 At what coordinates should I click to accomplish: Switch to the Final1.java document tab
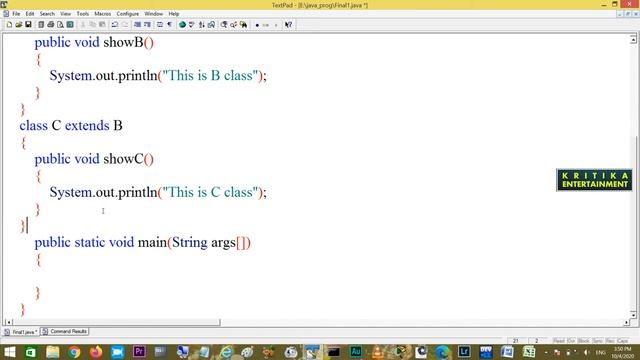pos(21,332)
